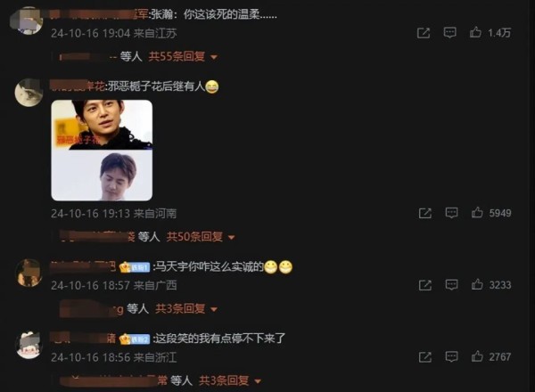Reply to the comment from 浙江

click(451, 357)
